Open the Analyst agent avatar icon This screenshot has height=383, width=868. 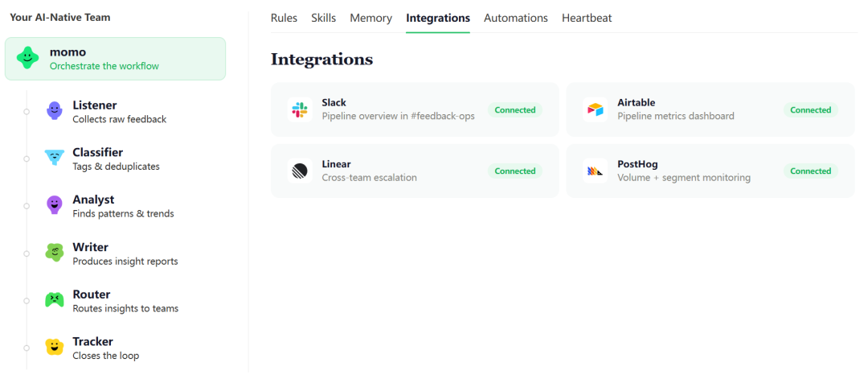[x=55, y=205]
